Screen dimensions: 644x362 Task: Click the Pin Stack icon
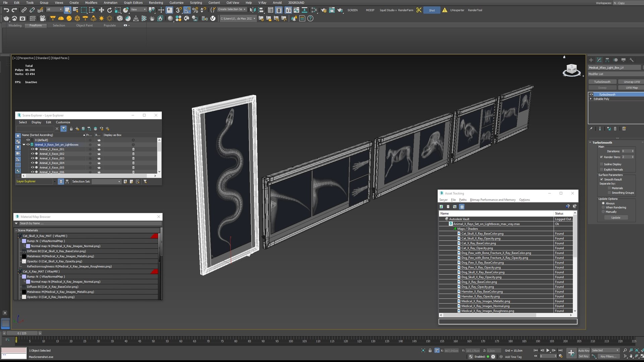pos(591,129)
